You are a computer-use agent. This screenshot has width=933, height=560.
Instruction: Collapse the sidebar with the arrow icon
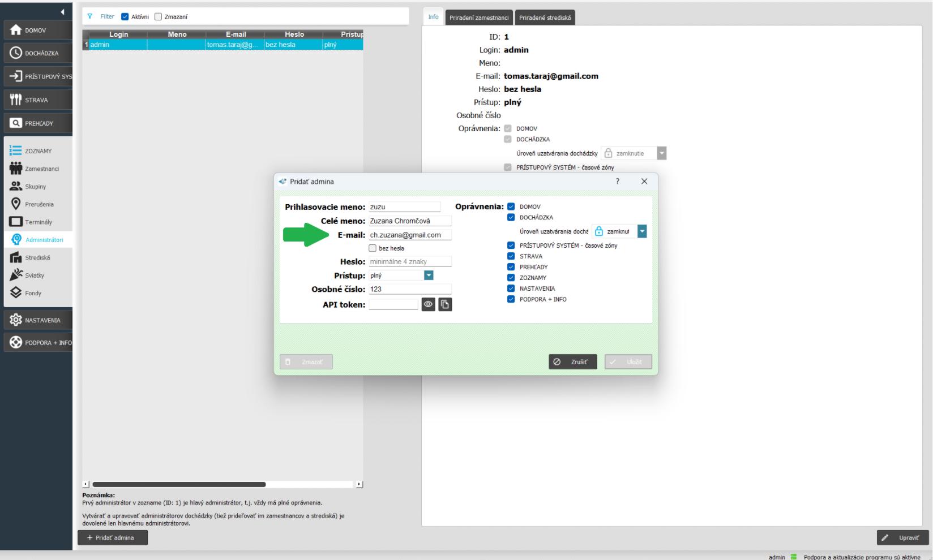point(62,12)
